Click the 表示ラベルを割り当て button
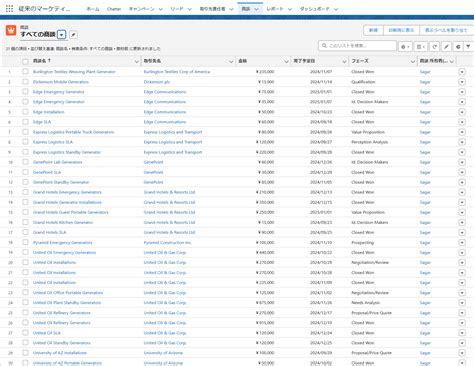 pos(446,30)
